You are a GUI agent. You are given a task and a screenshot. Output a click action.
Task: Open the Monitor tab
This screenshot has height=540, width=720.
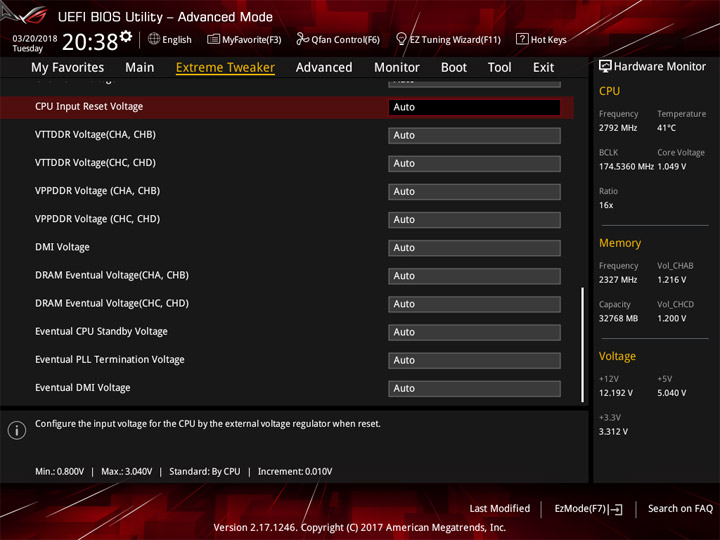(x=397, y=68)
